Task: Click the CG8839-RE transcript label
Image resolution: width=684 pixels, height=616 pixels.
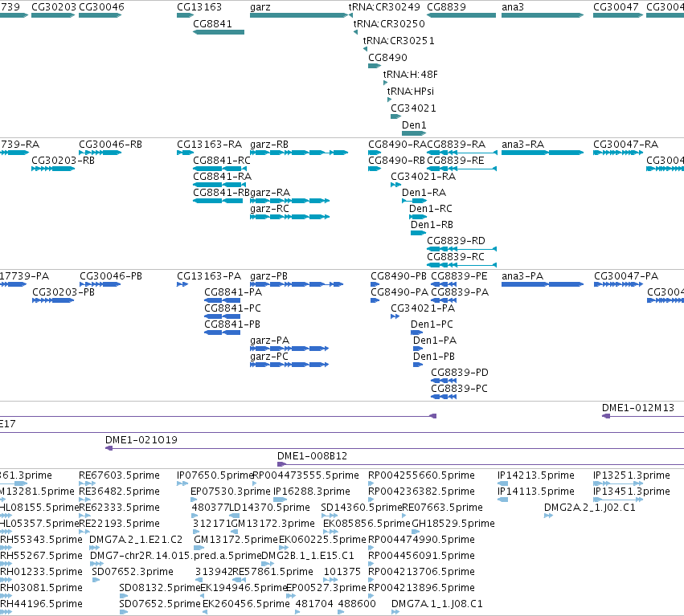Action: (x=456, y=161)
